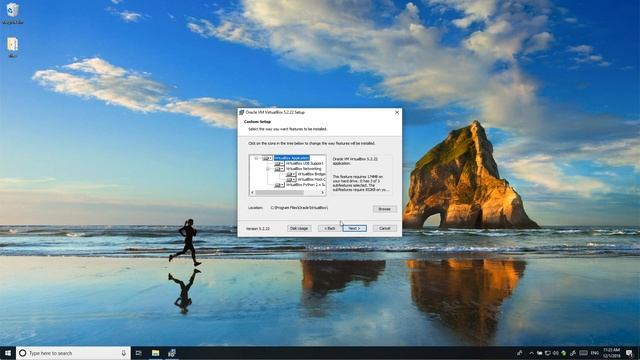Open feature dropdown for VirtualBox Application
The width and height of the screenshot is (640, 360).
[267, 158]
